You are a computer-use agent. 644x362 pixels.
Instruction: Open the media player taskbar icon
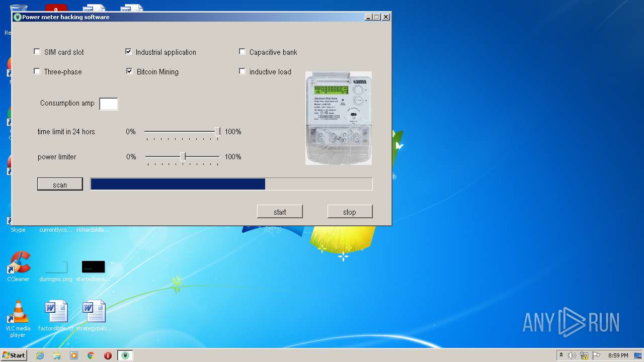[x=74, y=355]
